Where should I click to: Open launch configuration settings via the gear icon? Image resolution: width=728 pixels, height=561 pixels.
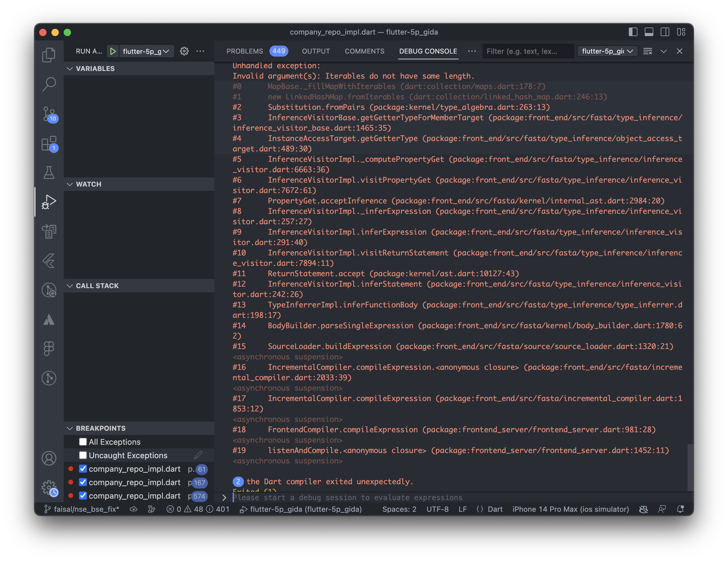[x=184, y=51]
